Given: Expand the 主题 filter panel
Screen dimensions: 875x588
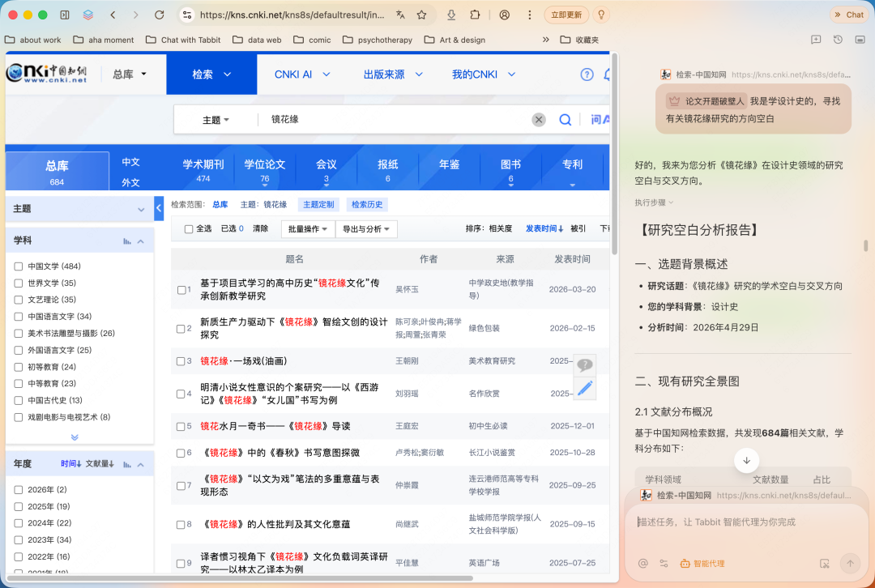Looking at the screenshot, I should (141, 209).
